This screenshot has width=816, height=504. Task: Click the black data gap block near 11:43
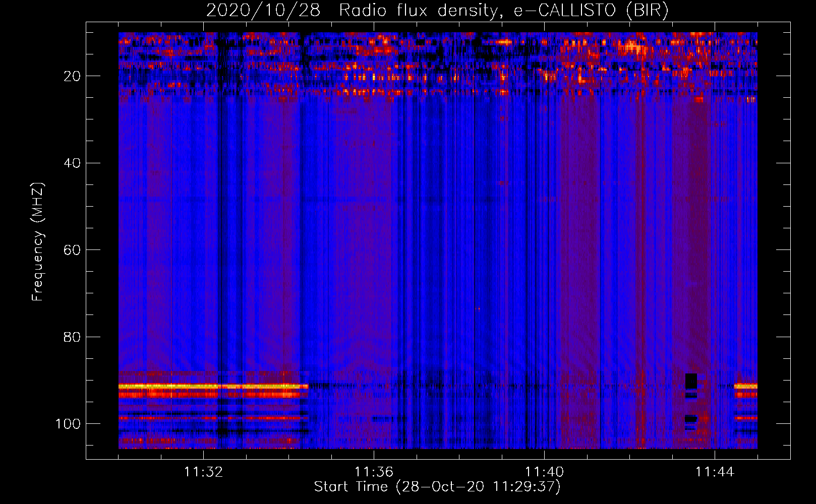pos(691,382)
